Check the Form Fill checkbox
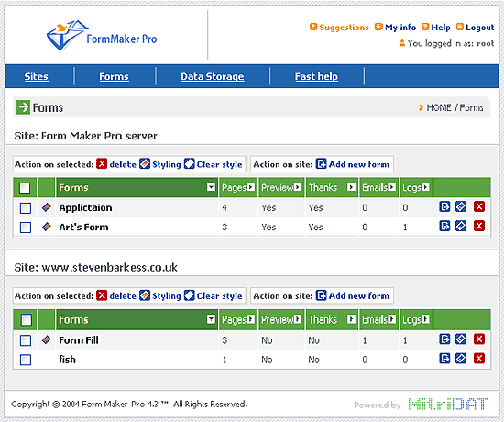Viewport: 504px width, 422px height. coord(26,340)
